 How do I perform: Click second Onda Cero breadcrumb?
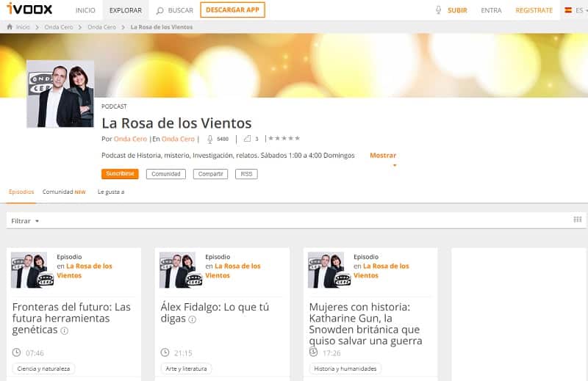tap(101, 27)
